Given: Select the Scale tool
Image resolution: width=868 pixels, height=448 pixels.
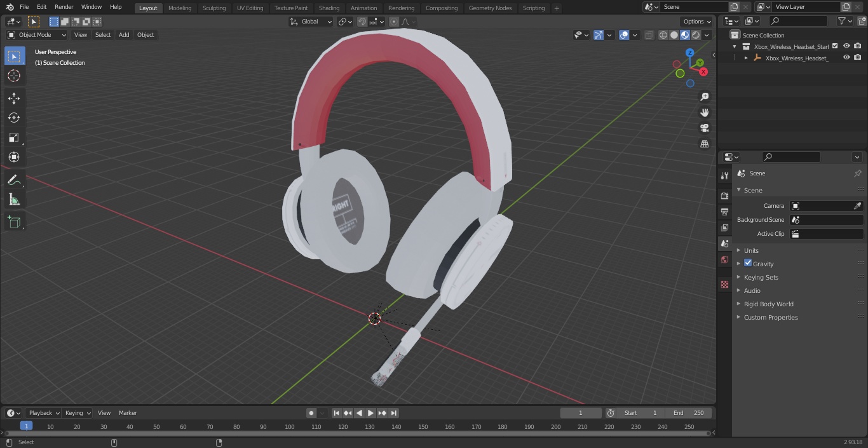Looking at the screenshot, I should [x=14, y=137].
